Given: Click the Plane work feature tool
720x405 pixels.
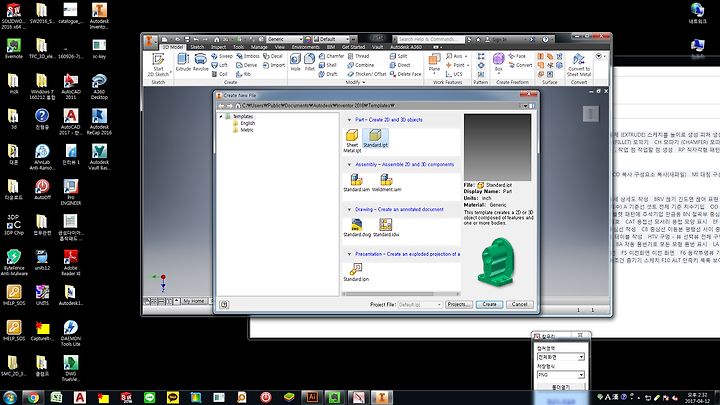Looking at the screenshot, I should click(x=434, y=63).
